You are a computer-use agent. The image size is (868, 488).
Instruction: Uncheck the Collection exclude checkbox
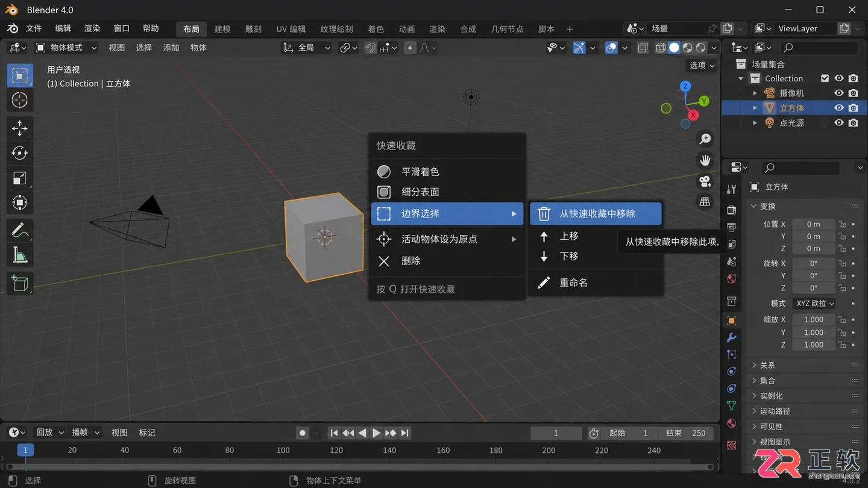(825, 78)
